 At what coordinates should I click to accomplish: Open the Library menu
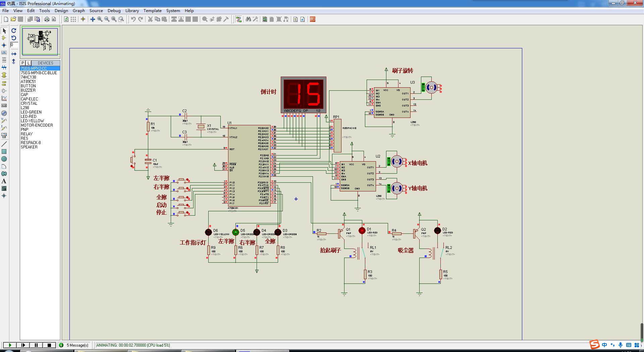[x=132, y=11]
